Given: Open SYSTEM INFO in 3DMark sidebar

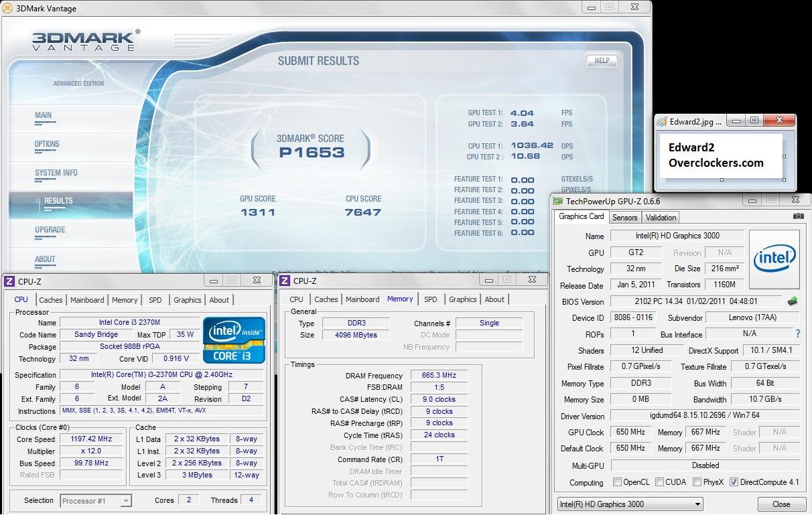Looking at the screenshot, I should 56,173.
